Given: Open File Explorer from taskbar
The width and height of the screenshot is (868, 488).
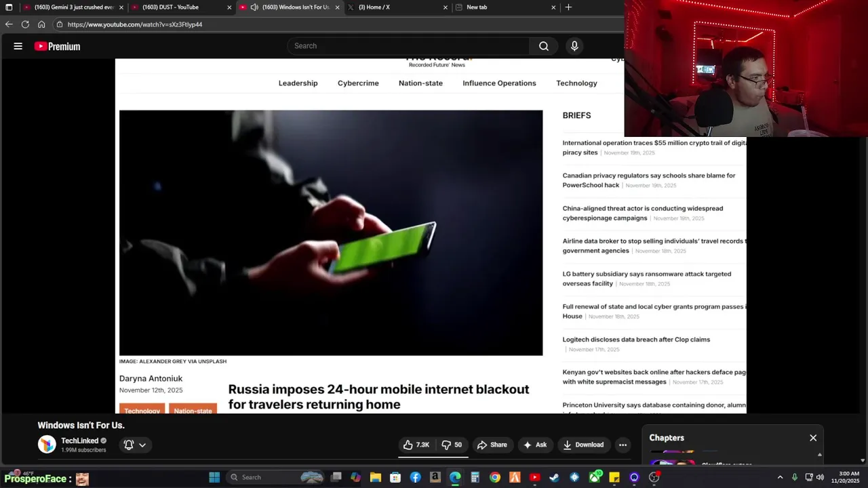Looking at the screenshot, I should point(376,477).
